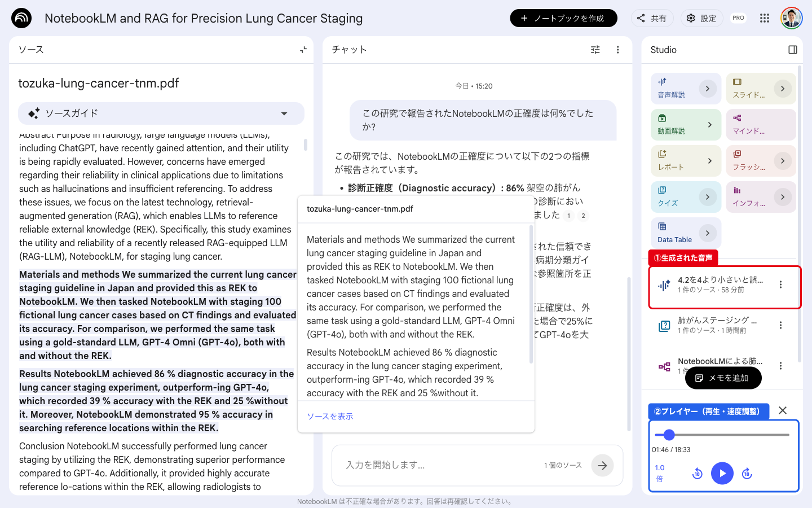This screenshot has width=812, height=508.
Task: Open the 共有 share button
Action: click(652, 18)
